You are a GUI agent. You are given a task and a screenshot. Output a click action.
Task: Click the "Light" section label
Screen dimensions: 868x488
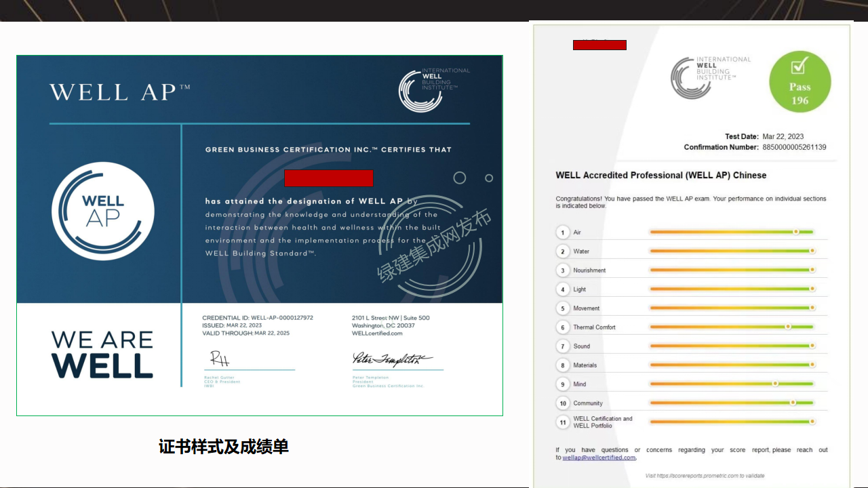pos(580,289)
